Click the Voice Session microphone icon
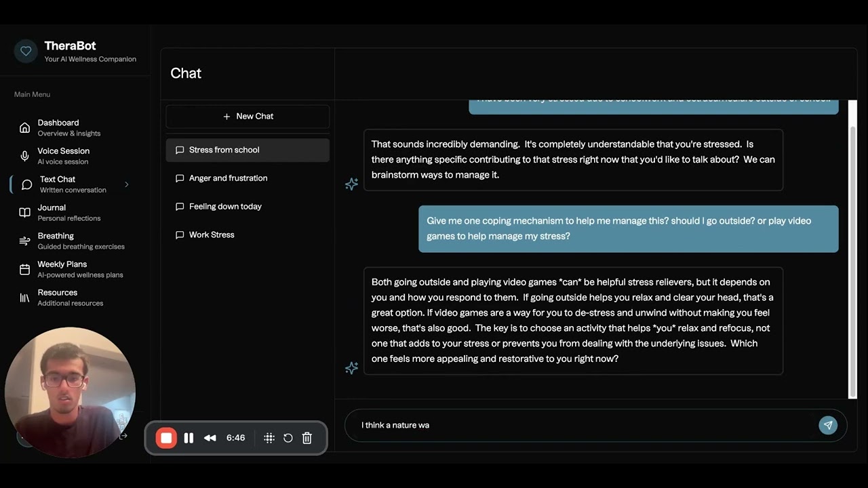This screenshot has height=488, width=868. (24, 156)
